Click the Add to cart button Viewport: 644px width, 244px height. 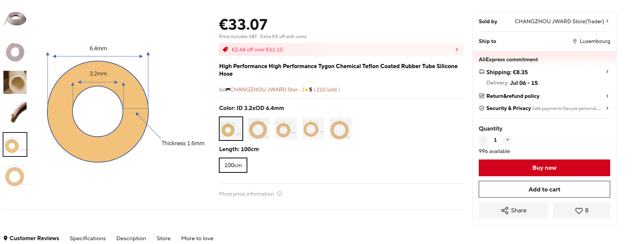click(544, 189)
